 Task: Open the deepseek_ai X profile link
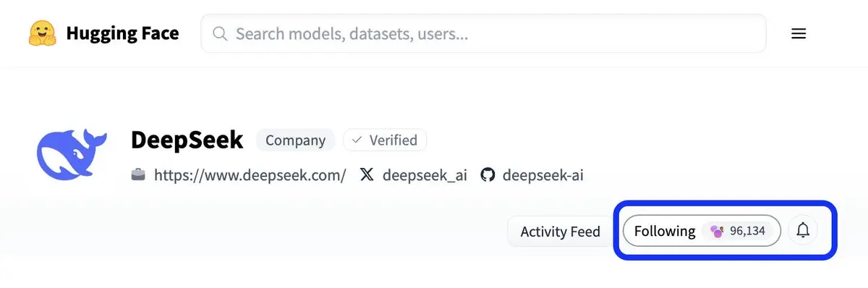click(425, 174)
